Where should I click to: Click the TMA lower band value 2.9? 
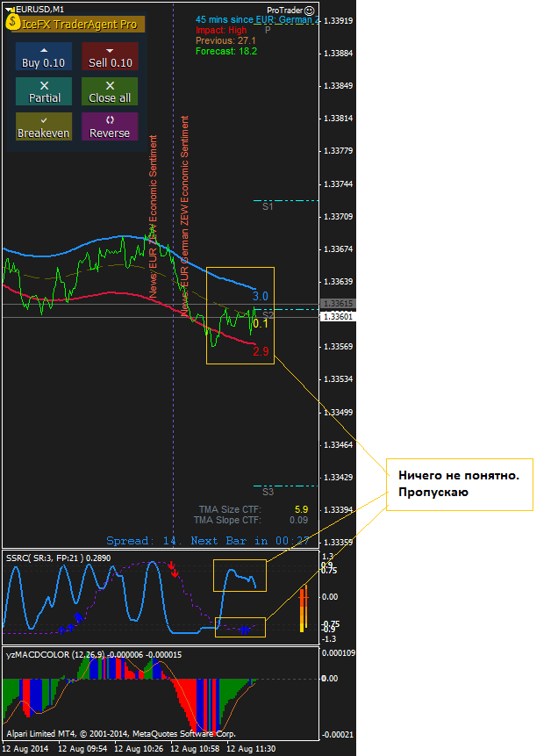[261, 351]
